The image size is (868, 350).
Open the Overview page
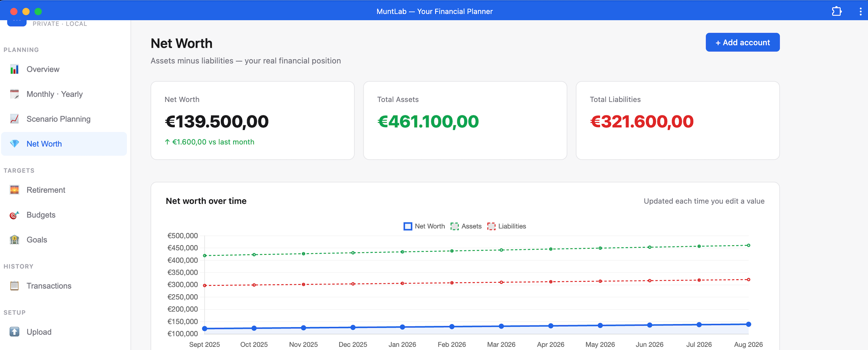pyautogui.click(x=64, y=69)
